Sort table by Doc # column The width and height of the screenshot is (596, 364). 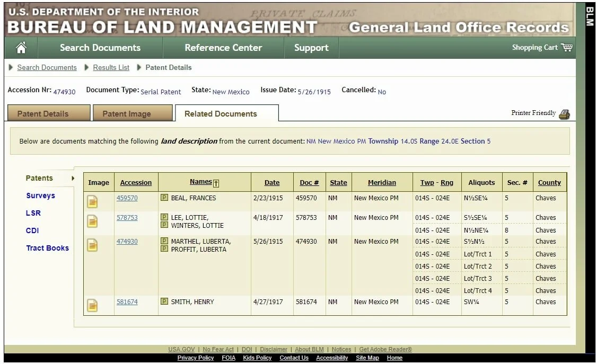coord(309,182)
